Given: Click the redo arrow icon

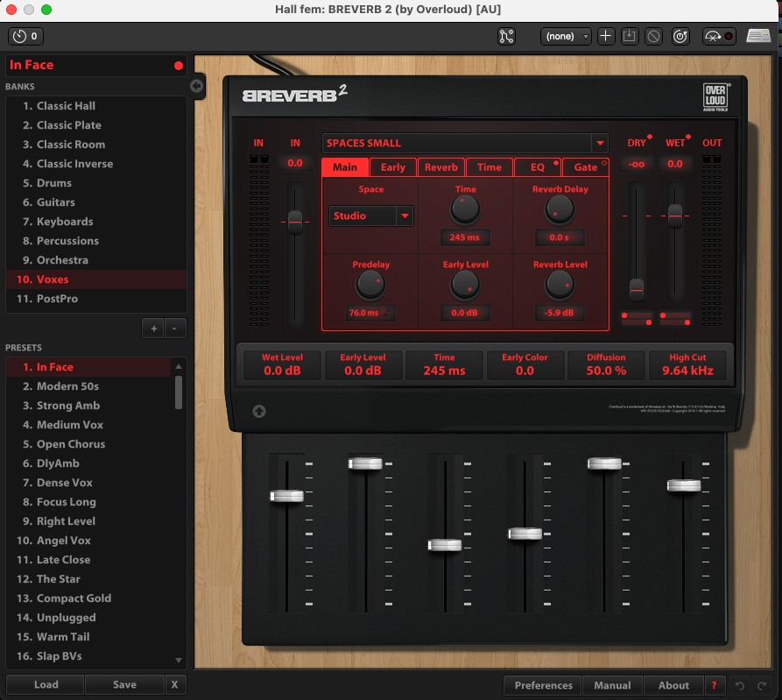Looking at the screenshot, I should point(762,685).
